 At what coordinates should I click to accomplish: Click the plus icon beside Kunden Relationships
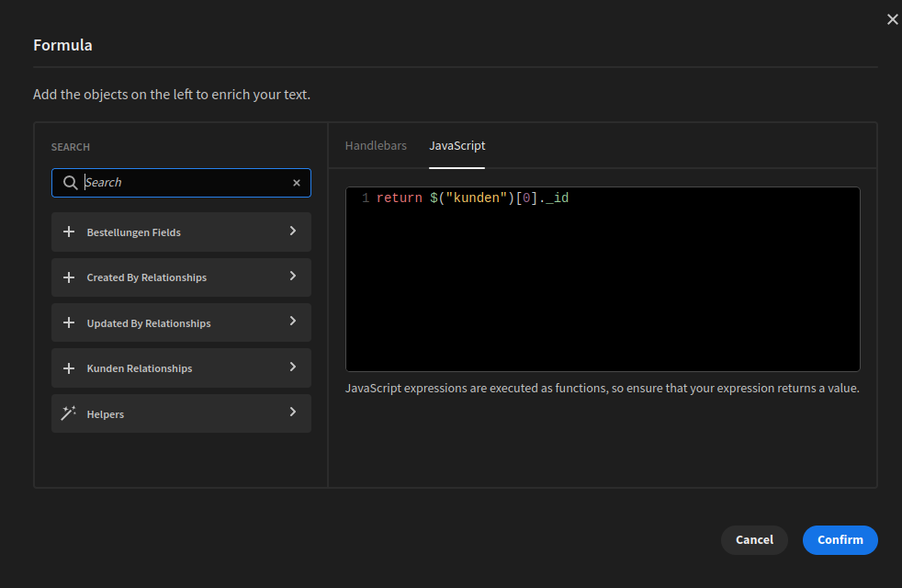click(69, 368)
